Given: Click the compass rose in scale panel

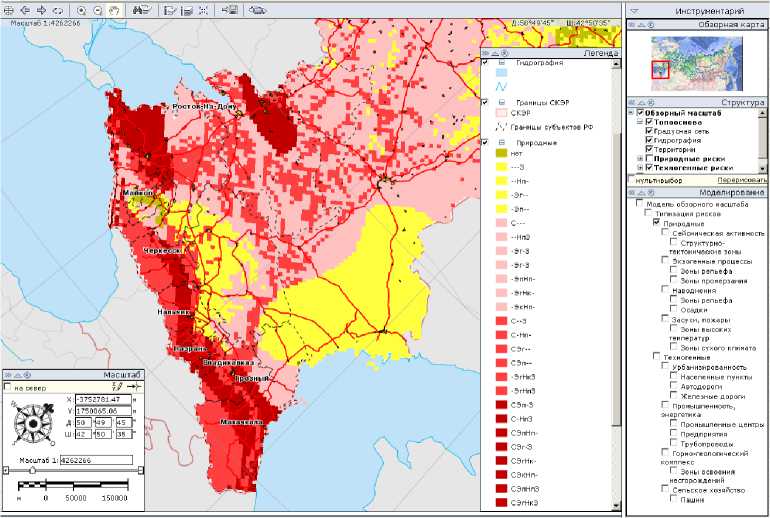Looking at the screenshot, I should tap(33, 425).
